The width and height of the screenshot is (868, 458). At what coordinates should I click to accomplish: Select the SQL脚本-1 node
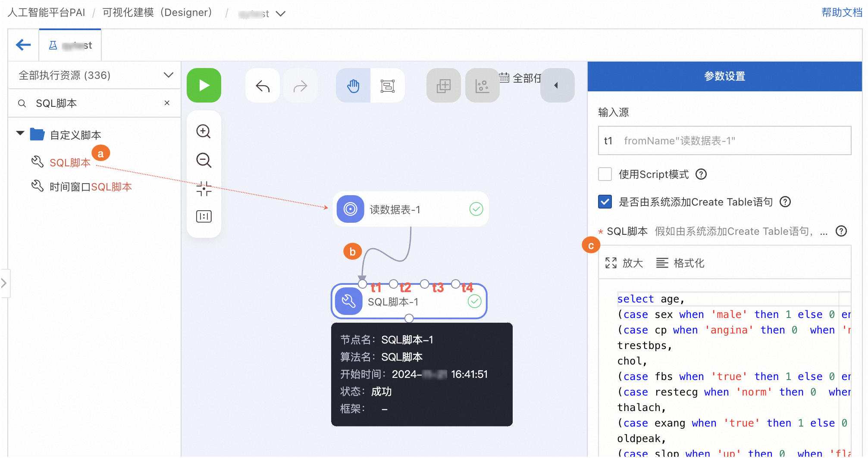pos(409,302)
